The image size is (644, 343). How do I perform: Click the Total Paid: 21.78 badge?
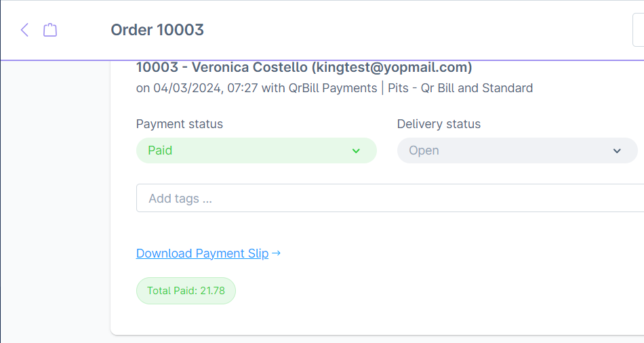click(186, 291)
